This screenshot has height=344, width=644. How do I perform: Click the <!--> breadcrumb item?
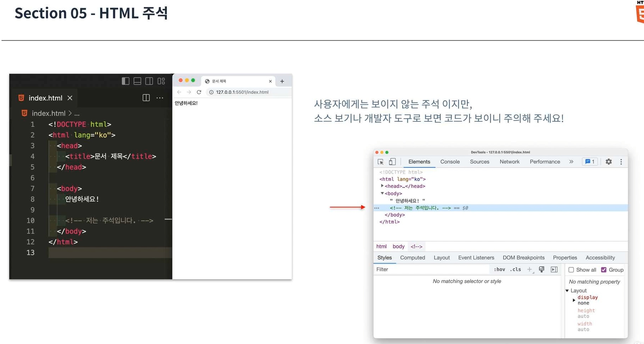coord(416,247)
